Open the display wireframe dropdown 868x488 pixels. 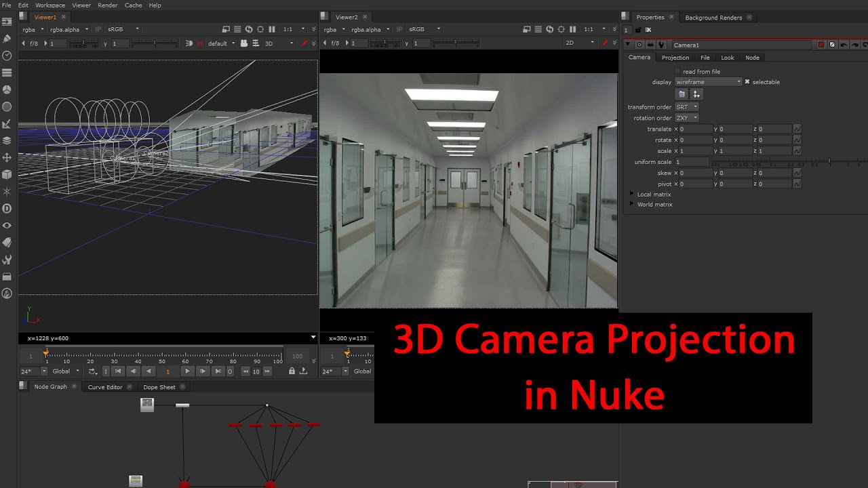coord(709,82)
